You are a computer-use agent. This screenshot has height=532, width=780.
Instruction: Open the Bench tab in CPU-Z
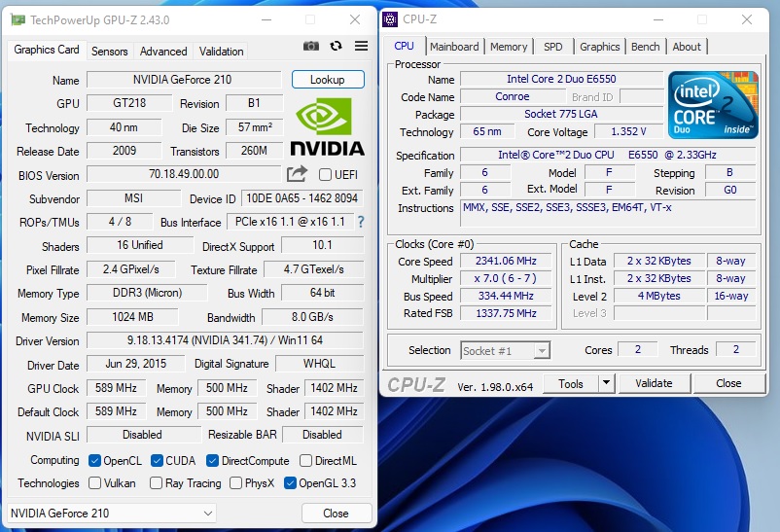point(645,47)
